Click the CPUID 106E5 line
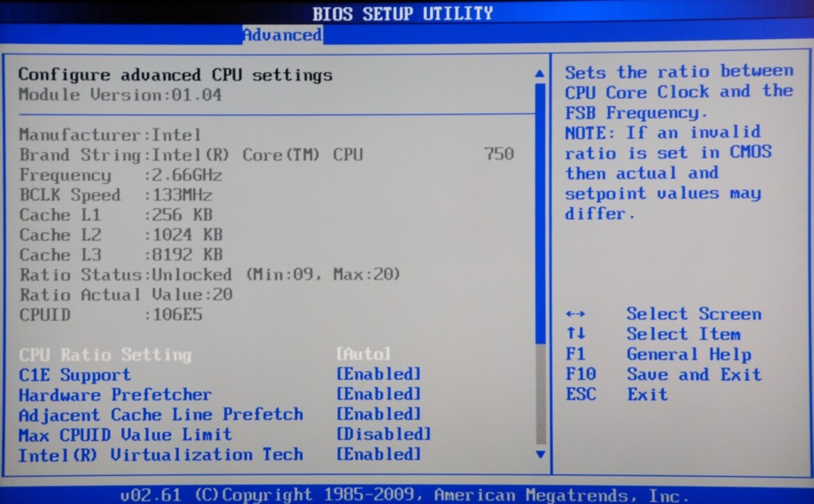 (x=111, y=315)
